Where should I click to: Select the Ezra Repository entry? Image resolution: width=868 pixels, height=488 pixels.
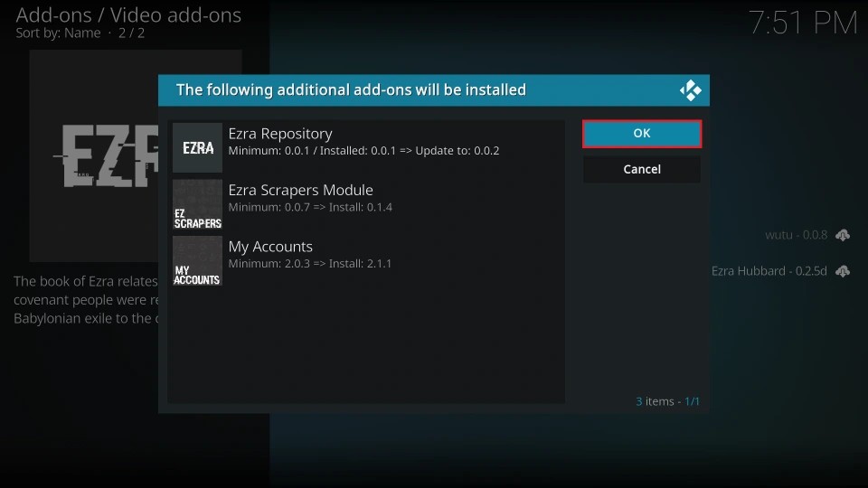tap(366, 147)
